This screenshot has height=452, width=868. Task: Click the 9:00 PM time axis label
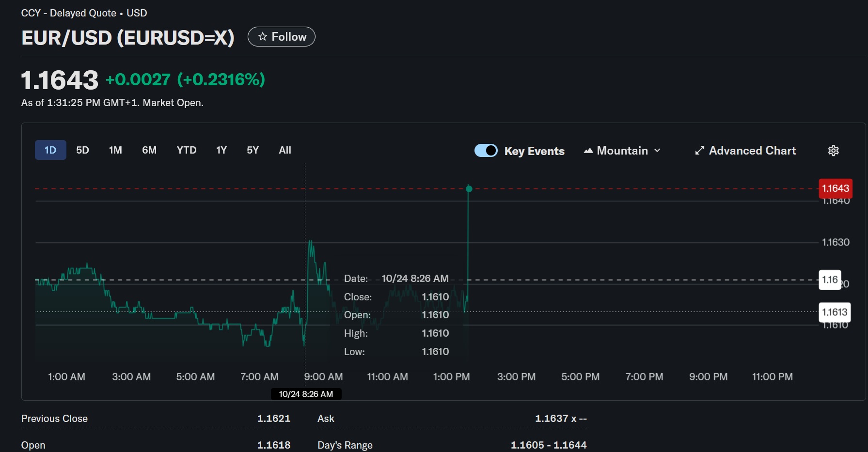[708, 377]
